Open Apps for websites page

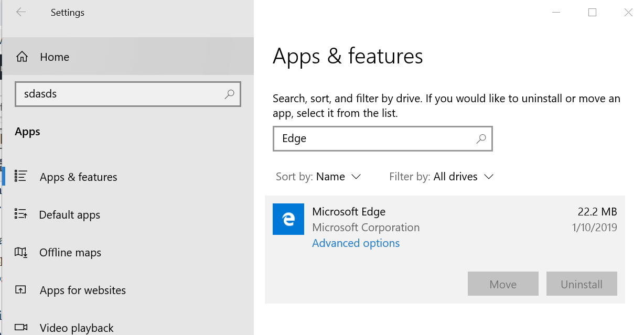127,290
